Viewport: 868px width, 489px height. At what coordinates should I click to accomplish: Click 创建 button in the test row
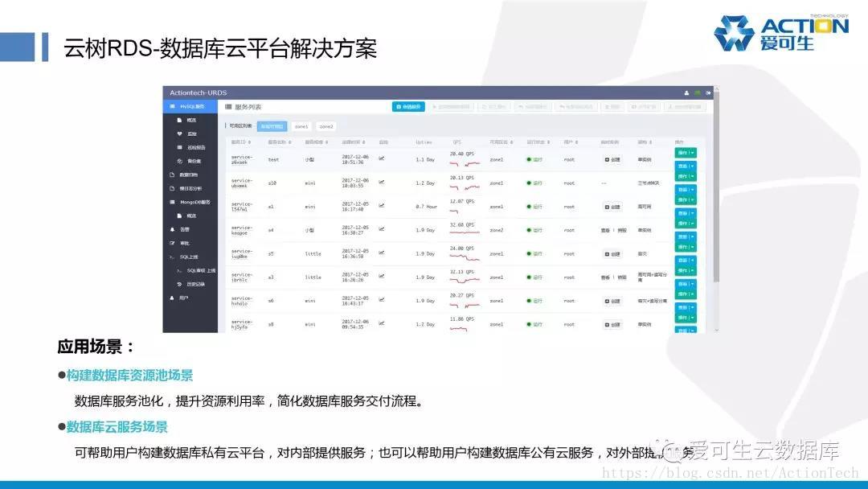(x=612, y=159)
